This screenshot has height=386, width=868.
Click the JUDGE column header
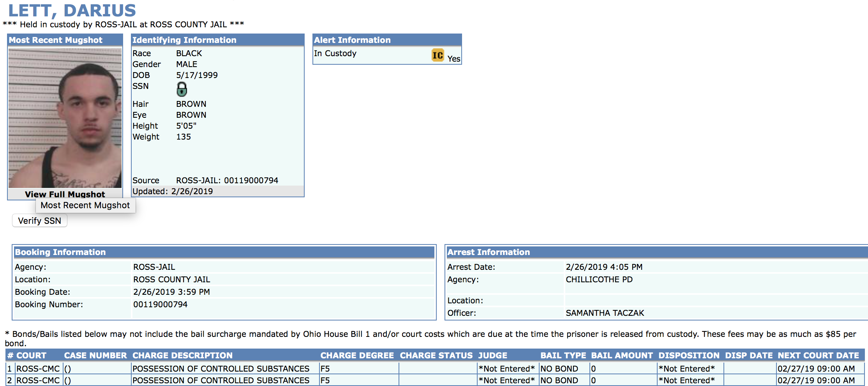coord(493,355)
